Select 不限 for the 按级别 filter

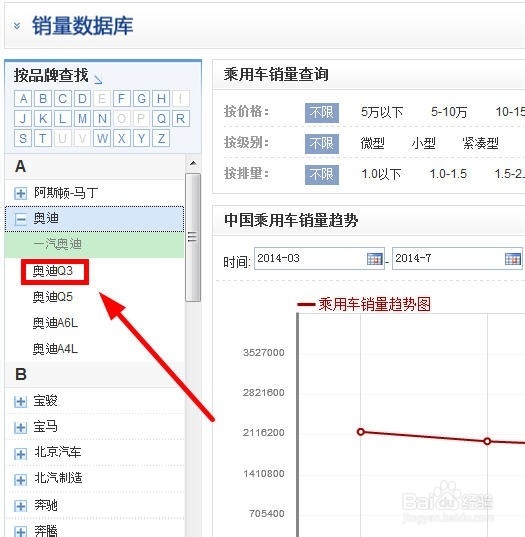[322, 143]
